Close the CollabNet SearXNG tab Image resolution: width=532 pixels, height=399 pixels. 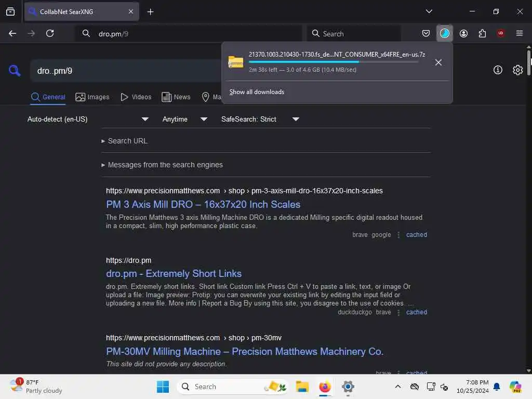[131, 11]
